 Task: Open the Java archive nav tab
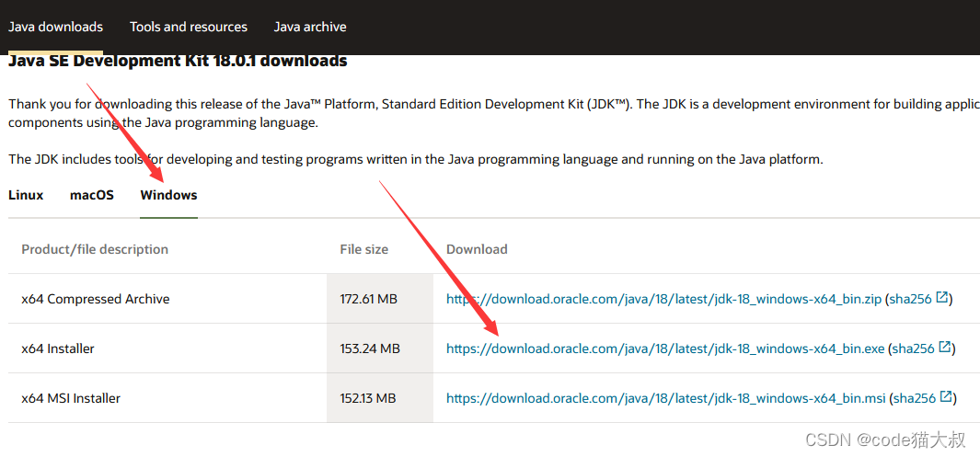[310, 27]
